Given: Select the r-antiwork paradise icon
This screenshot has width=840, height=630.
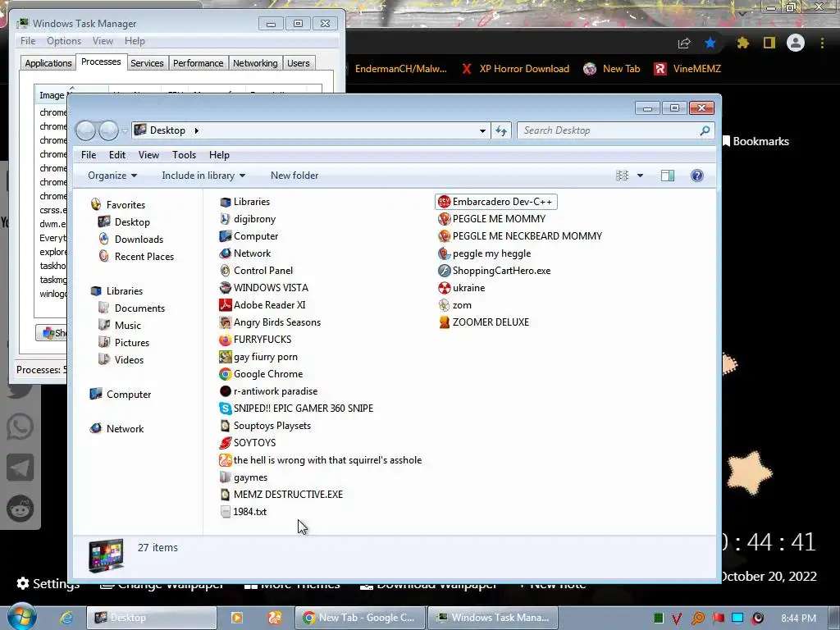Looking at the screenshot, I should pos(225,391).
